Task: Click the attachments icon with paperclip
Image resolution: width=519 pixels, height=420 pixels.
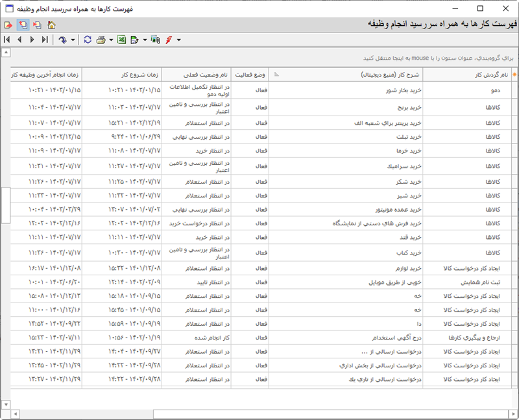Action: (155, 40)
